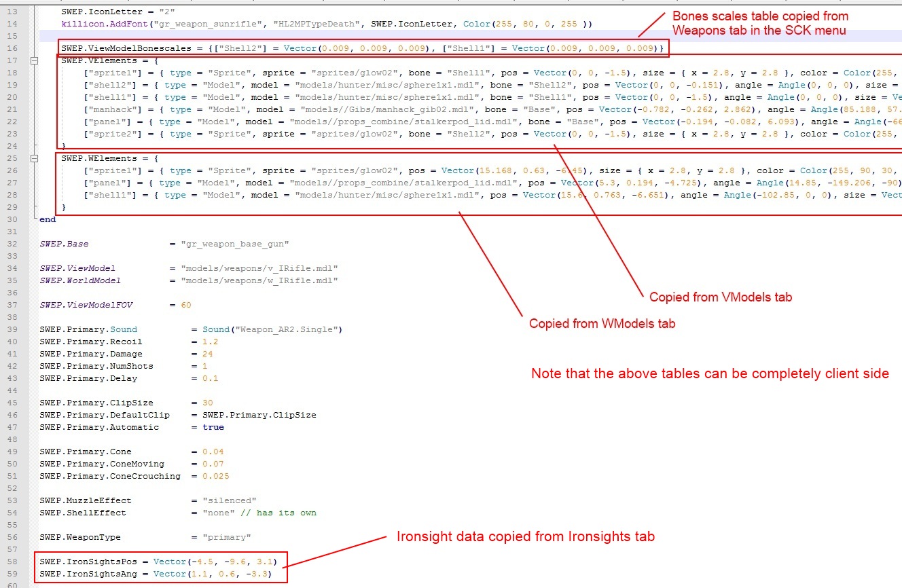Click the end keyword on line 30
This screenshot has height=588, width=902.
[48, 220]
